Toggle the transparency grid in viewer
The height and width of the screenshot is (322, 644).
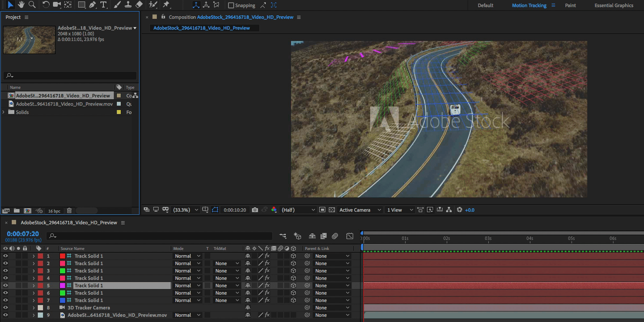pos(332,210)
